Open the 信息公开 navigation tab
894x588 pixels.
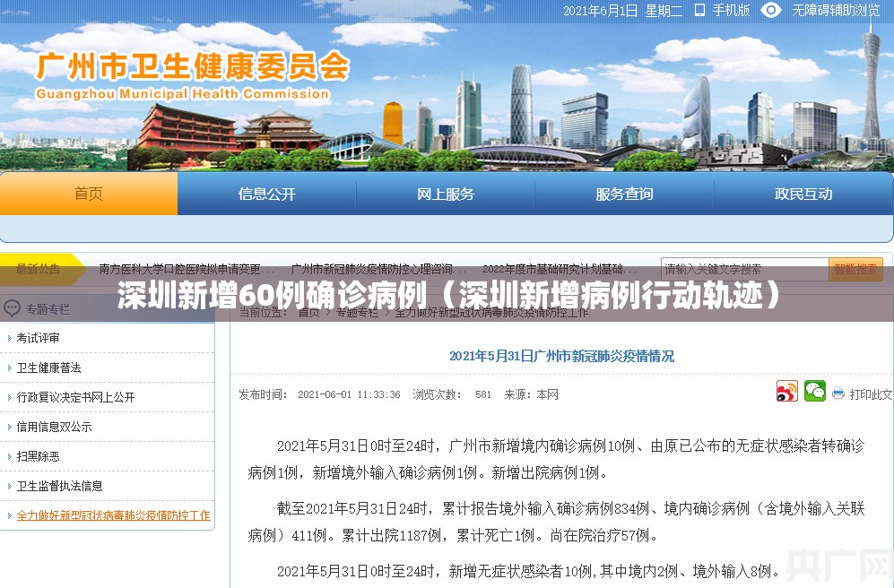pos(267,194)
